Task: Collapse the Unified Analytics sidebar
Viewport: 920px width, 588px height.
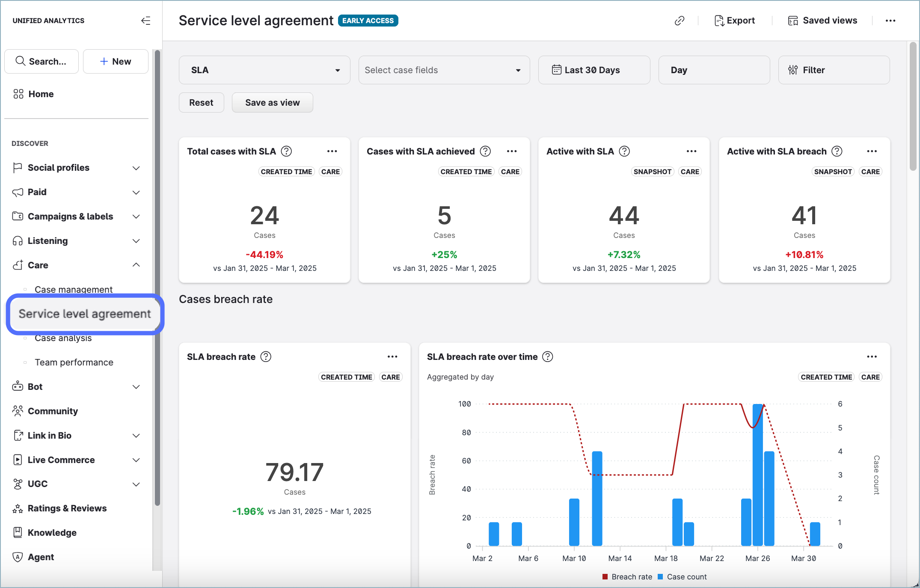Action: (145, 21)
